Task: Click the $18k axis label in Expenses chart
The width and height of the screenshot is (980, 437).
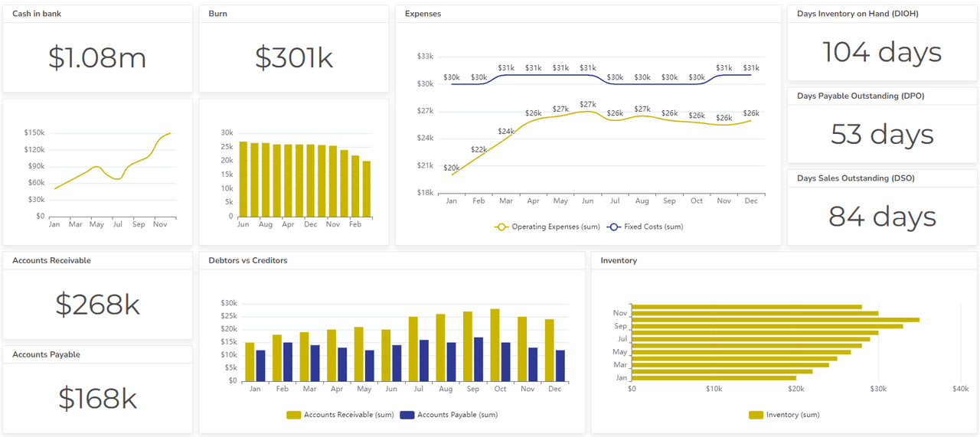Action: point(425,193)
